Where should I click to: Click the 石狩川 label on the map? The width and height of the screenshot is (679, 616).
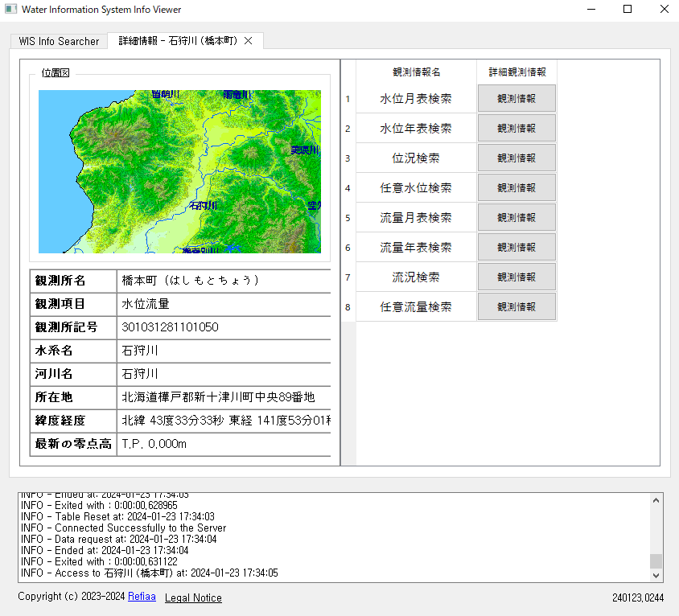click(203, 205)
